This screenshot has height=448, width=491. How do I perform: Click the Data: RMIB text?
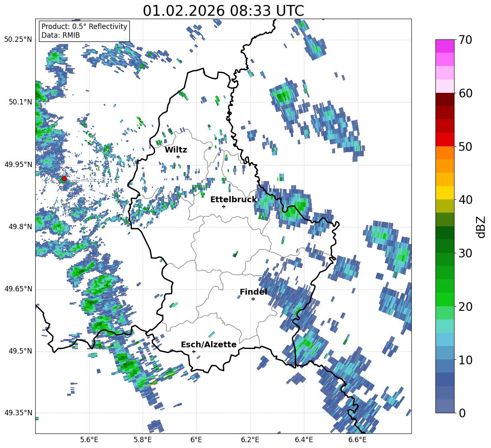click(x=61, y=35)
